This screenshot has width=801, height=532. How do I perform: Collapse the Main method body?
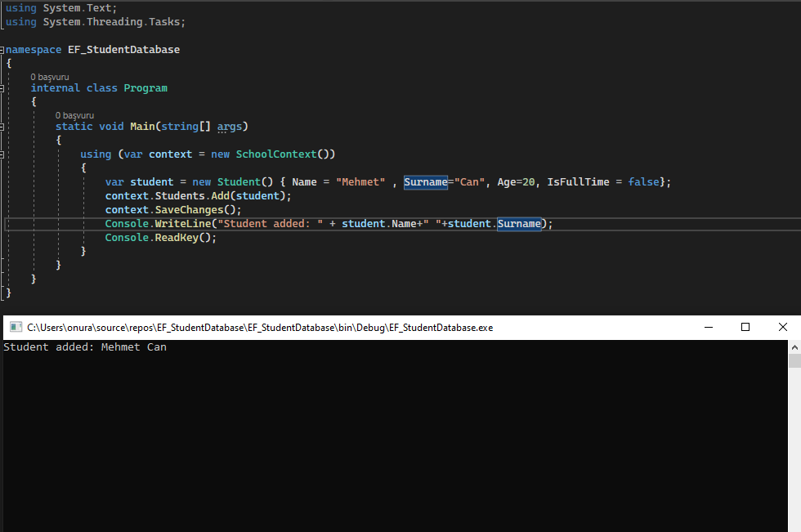pos(3,126)
